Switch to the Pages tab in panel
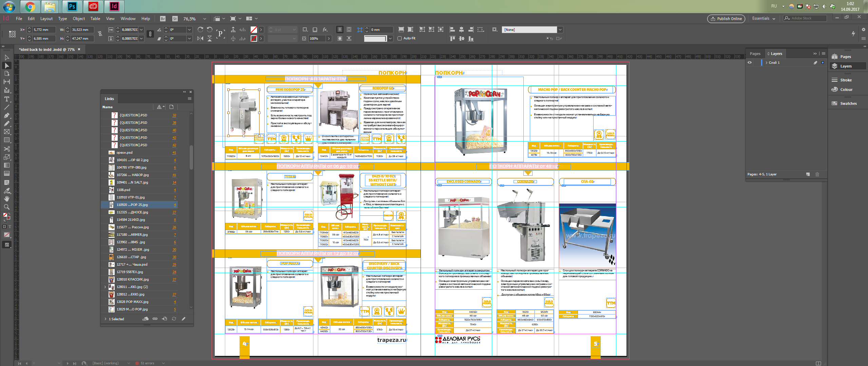868x366 pixels. point(755,54)
